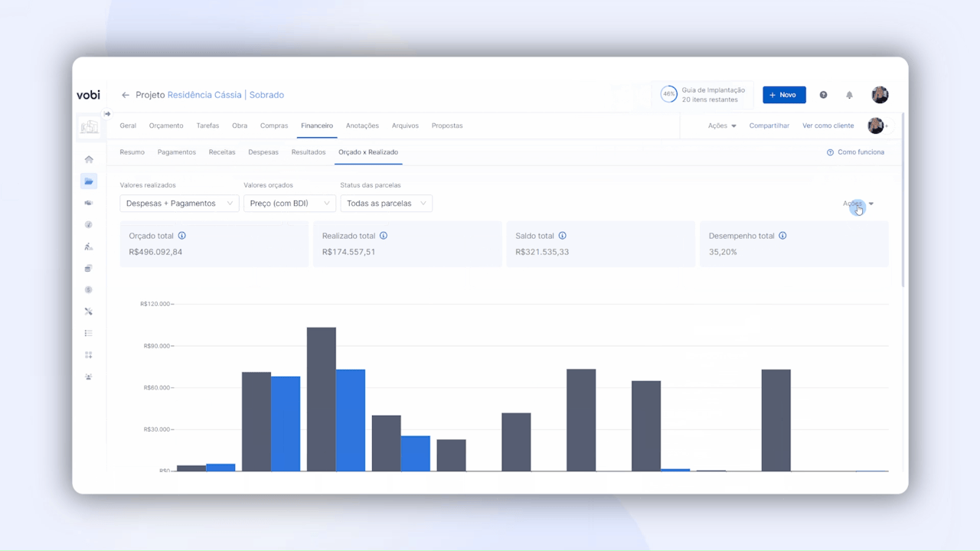This screenshot has width=980, height=551.
Task: Open the Todas as parcelas dropdown
Action: point(386,204)
